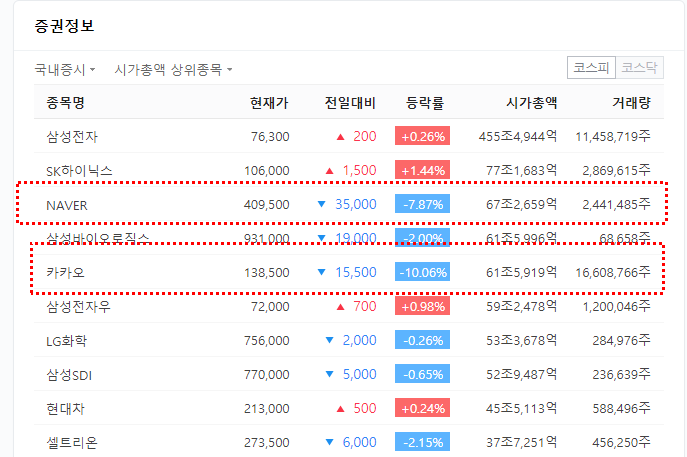Click the 138,500 price of 카카오
Screen dimensions: 687x457
266,273
